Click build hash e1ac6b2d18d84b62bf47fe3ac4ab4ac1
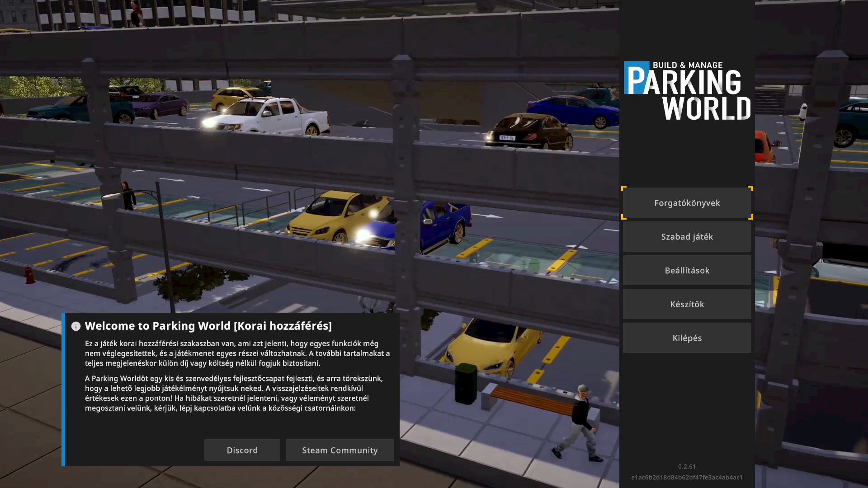 [687, 477]
